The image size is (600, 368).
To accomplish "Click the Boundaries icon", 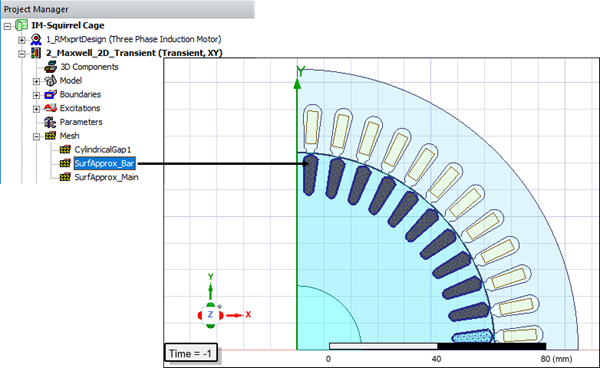I will [x=51, y=94].
